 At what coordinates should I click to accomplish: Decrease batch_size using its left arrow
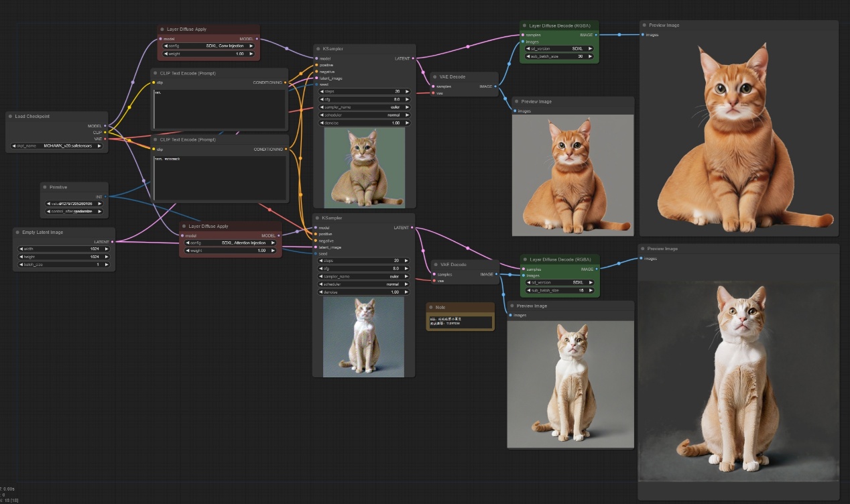pos(21,265)
